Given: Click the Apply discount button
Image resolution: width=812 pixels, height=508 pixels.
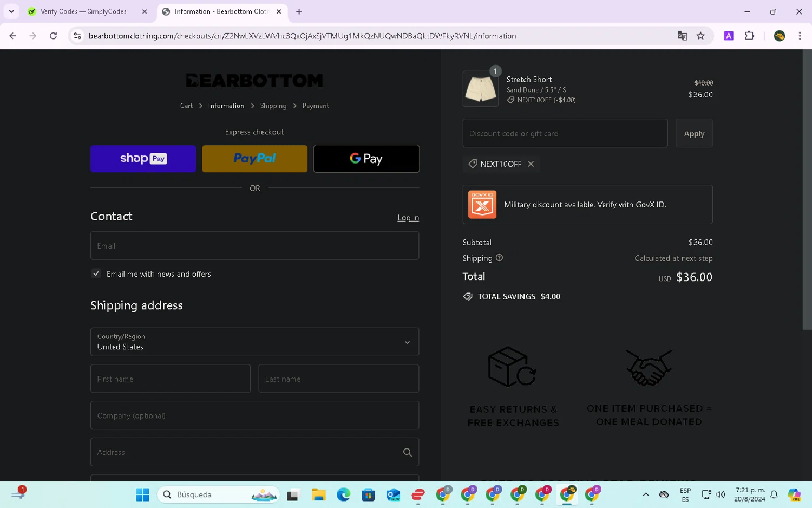Looking at the screenshot, I should 694,133.
